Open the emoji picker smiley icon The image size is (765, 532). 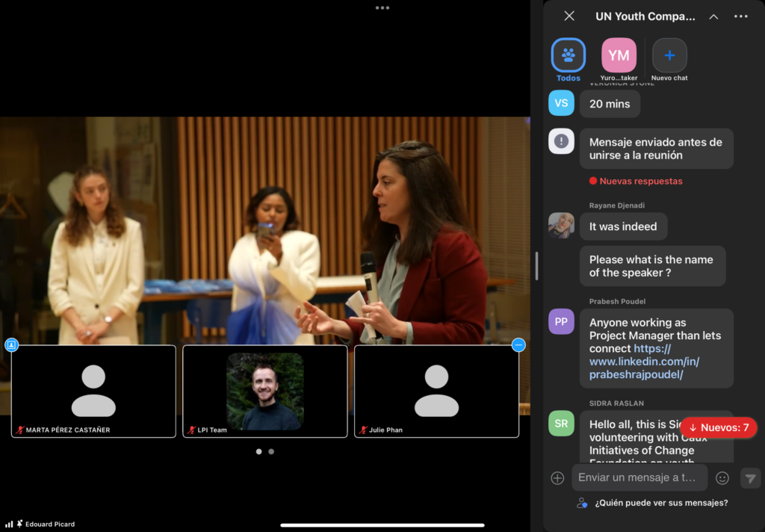coord(722,478)
